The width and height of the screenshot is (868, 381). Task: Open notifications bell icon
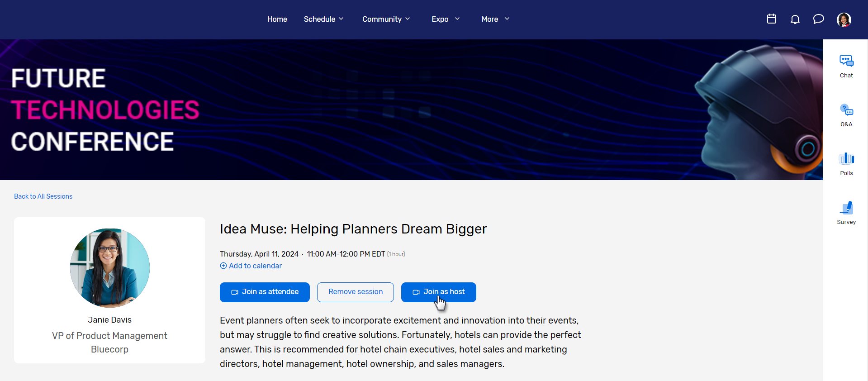click(x=795, y=19)
